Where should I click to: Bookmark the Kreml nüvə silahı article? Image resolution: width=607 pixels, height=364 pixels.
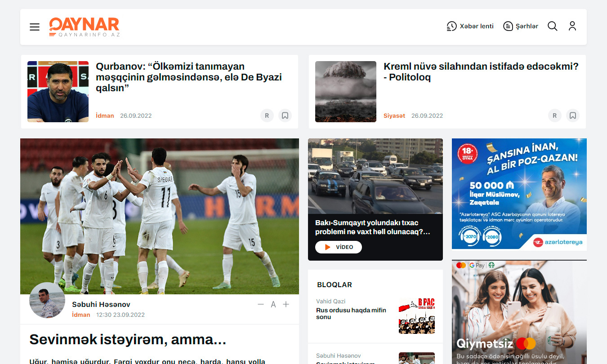tap(572, 115)
